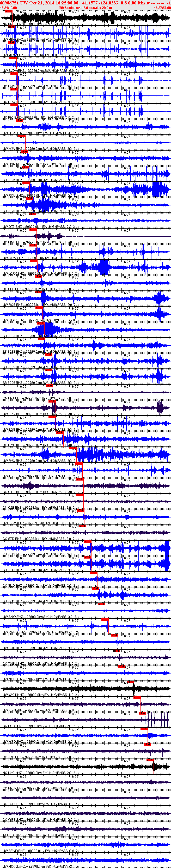The width and height of the screenshot is (171, 868).
Task: Select the CC TMBU BHZ station label
Action: click(40, 664)
